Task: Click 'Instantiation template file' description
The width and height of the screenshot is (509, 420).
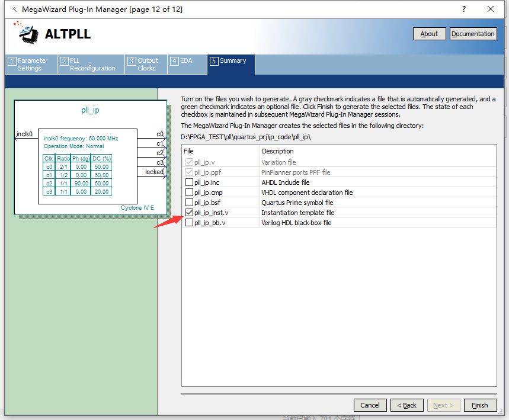Action: [297, 212]
